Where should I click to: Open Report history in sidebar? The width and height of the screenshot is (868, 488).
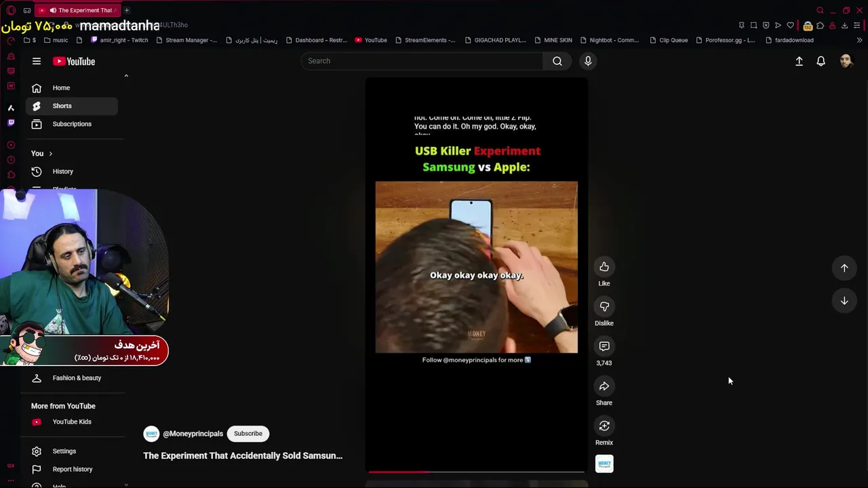point(71,469)
